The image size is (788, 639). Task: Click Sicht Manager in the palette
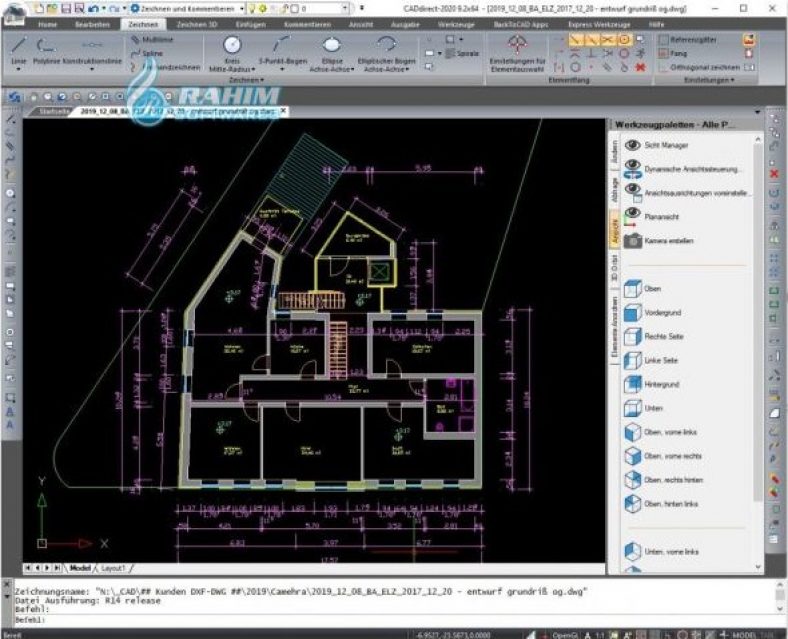(666, 145)
